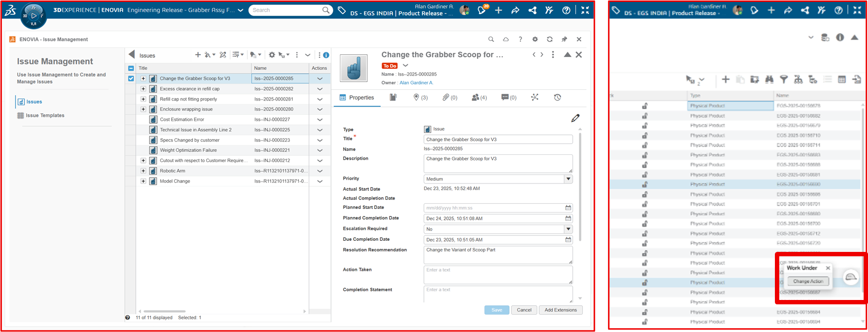The image size is (868, 332).
Task: Click the search magnifier in top search bar
Action: (x=326, y=10)
